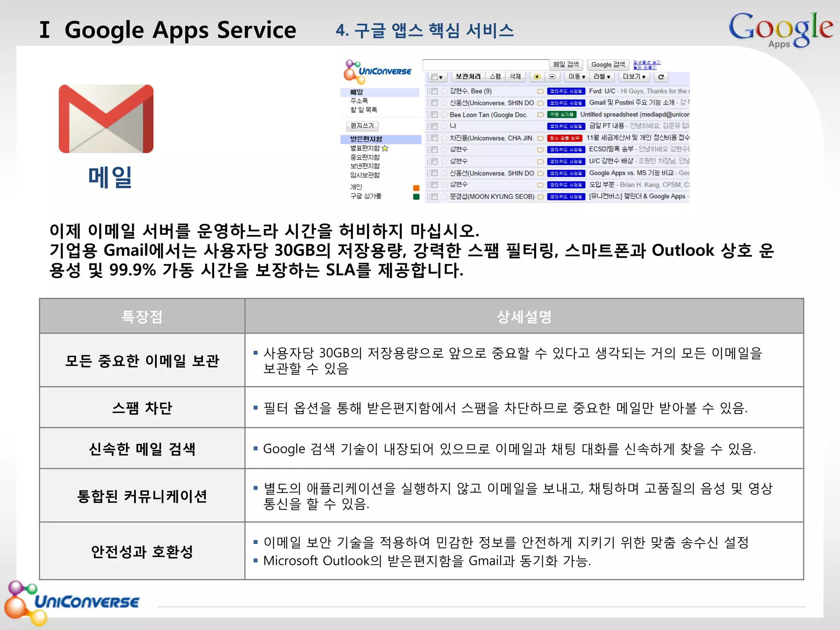Star the 강현수, Bee (9) conversation
This screenshot has width=840, height=630.
coord(444,91)
